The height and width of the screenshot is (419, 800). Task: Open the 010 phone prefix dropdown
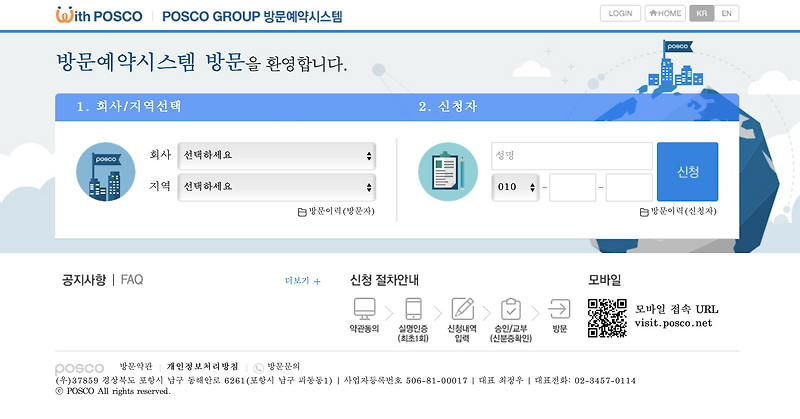(515, 187)
